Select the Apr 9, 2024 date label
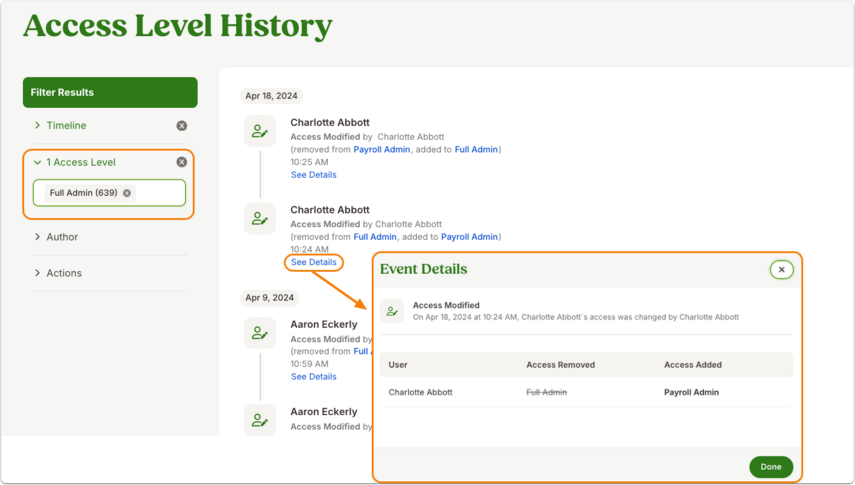The width and height of the screenshot is (855, 485). (x=269, y=298)
